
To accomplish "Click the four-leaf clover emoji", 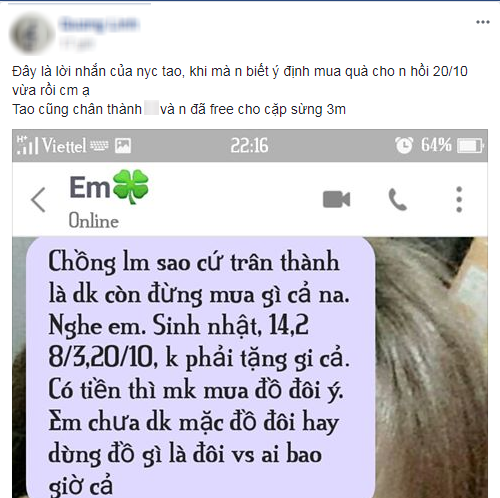I will (131, 186).
